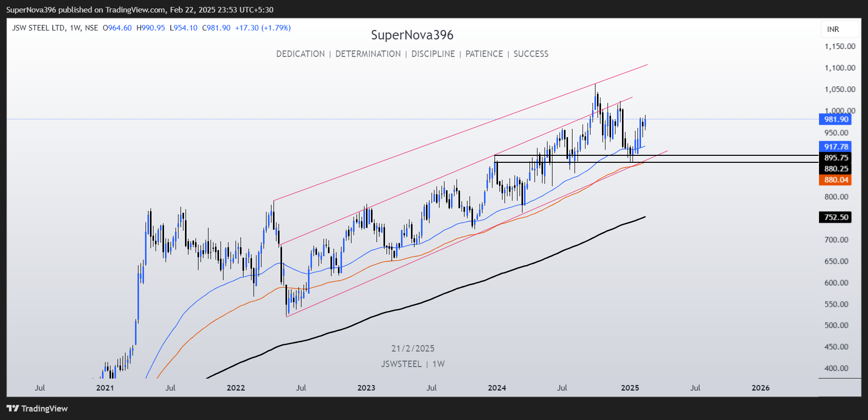The width and height of the screenshot is (868, 420).
Task: Click the 700.00 price axis label
Action: click(836, 240)
